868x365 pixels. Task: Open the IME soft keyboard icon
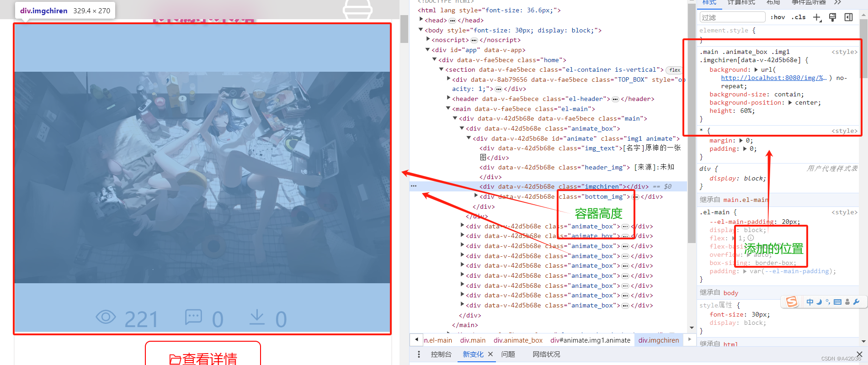pyautogui.click(x=837, y=302)
